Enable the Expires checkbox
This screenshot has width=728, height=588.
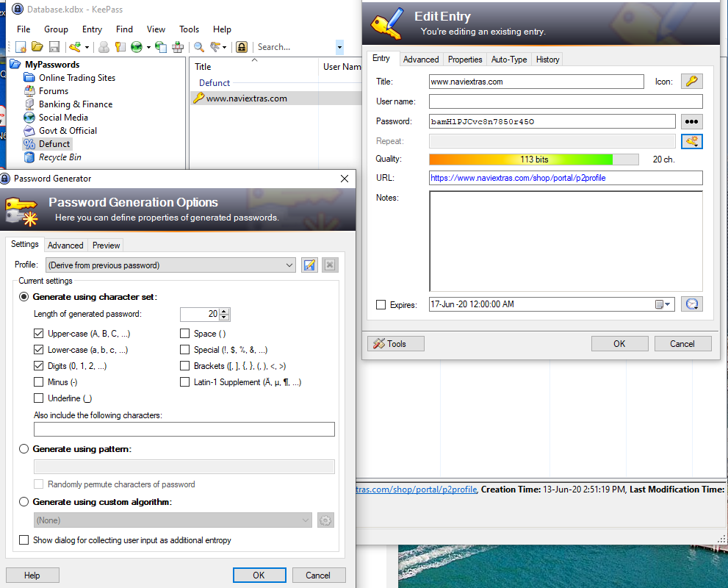pos(381,305)
